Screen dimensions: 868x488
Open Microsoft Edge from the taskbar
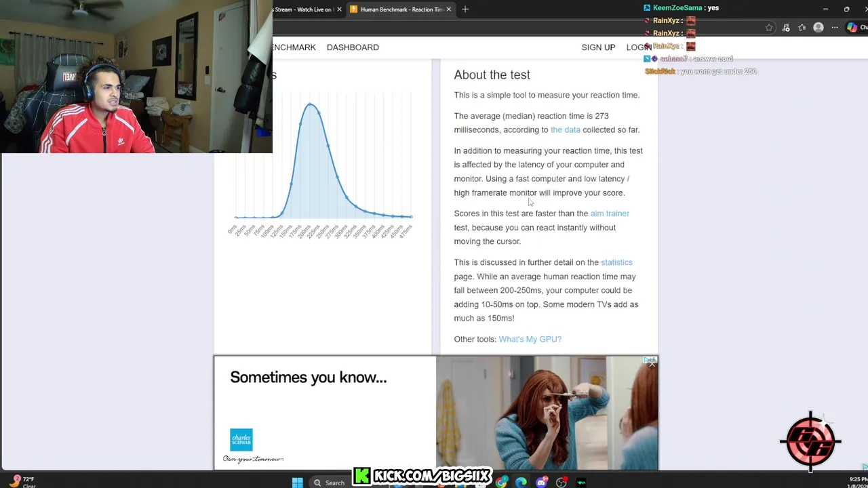[x=521, y=483]
